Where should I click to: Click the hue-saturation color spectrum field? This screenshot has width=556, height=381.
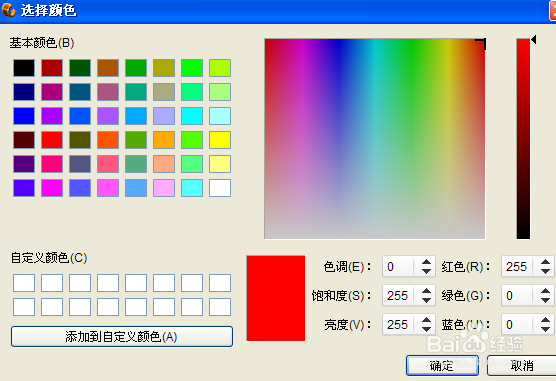point(375,139)
